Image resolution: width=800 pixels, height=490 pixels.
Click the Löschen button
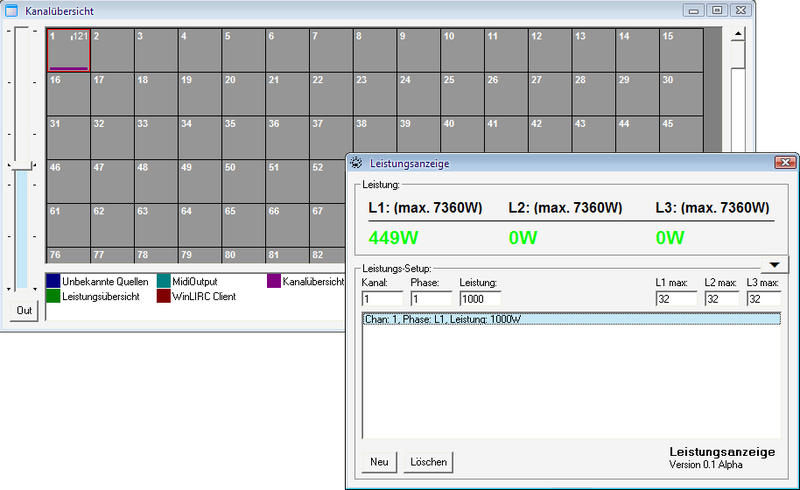427,462
